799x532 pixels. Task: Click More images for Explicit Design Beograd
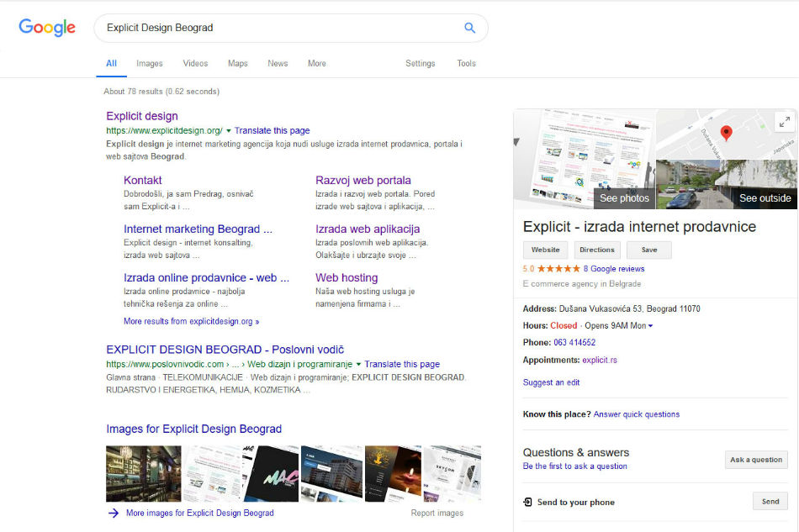tap(200, 514)
